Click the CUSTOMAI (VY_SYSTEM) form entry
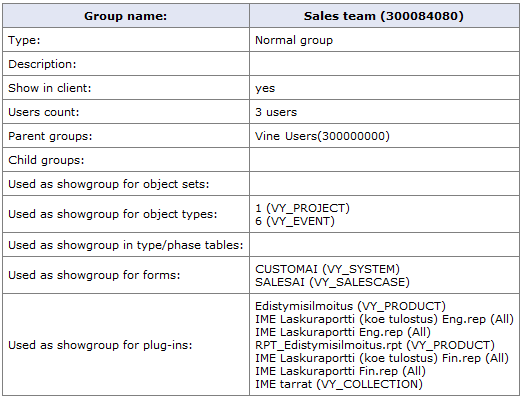524x399 pixels. (x=327, y=269)
